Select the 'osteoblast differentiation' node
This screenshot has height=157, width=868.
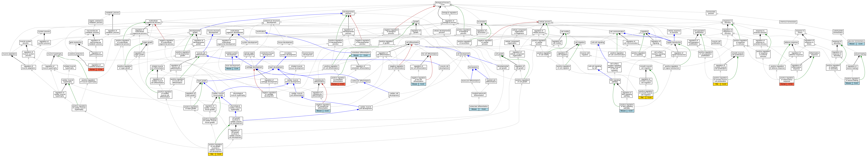tap(361, 54)
